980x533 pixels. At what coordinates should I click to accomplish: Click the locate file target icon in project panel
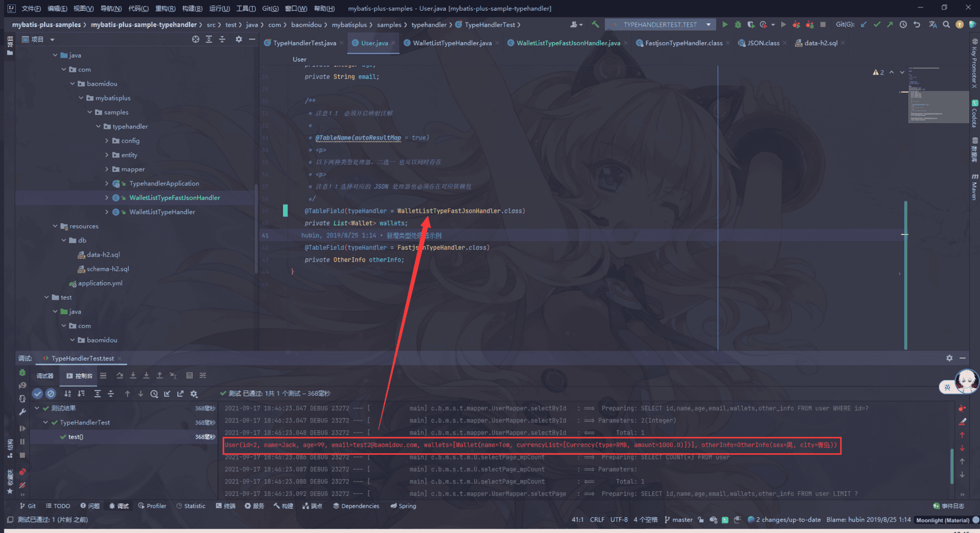[x=195, y=39]
